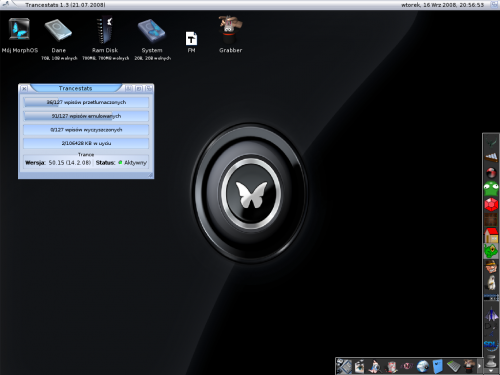Click the 'wpisów emulowanych' progress bar
This screenshot has height=375, width=500.
point(86,116)
